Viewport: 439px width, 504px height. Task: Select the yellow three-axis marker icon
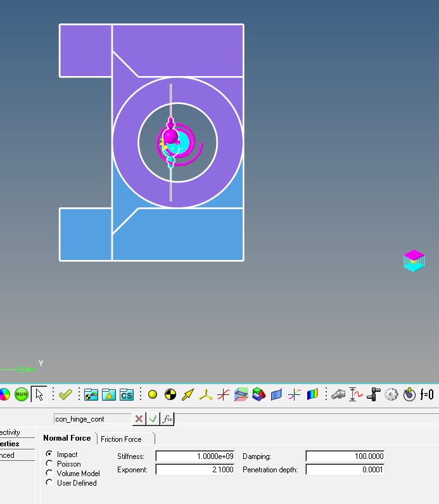click(205, 394)
